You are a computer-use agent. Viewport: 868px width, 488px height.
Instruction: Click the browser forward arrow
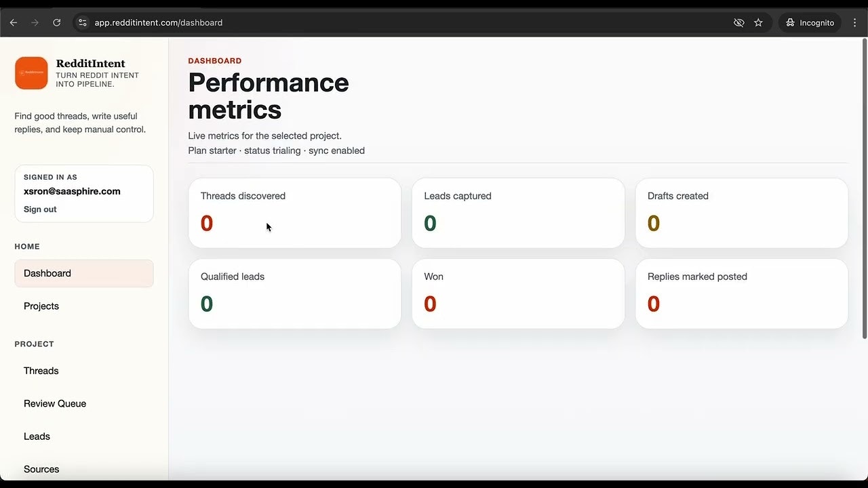coord(35,22)
